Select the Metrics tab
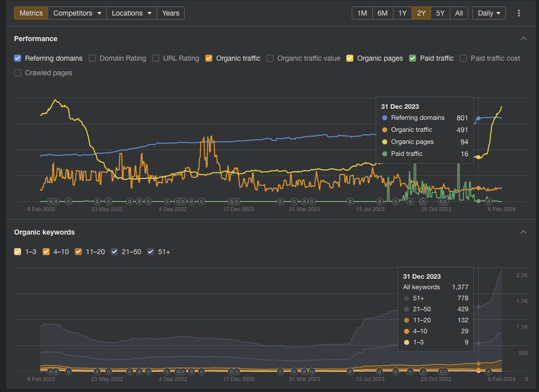Viewport: 539px width, 392px height. [x=31, y=13]
